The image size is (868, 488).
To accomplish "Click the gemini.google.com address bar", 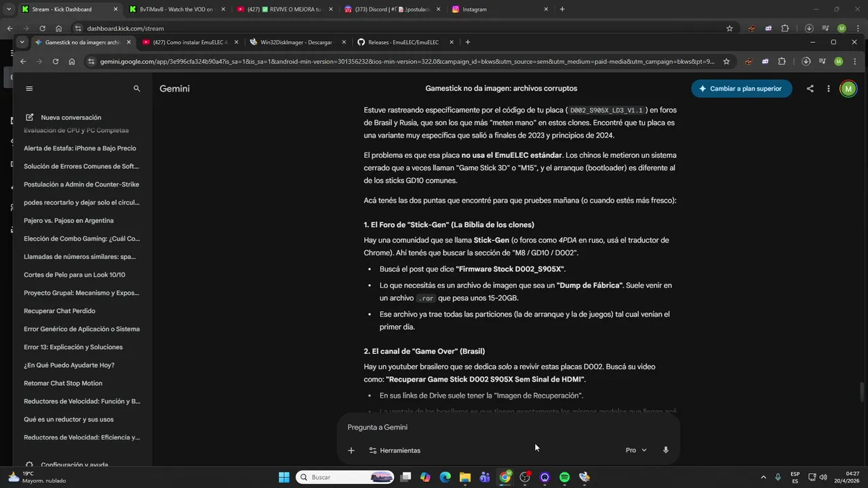I will tap(407, 61).
